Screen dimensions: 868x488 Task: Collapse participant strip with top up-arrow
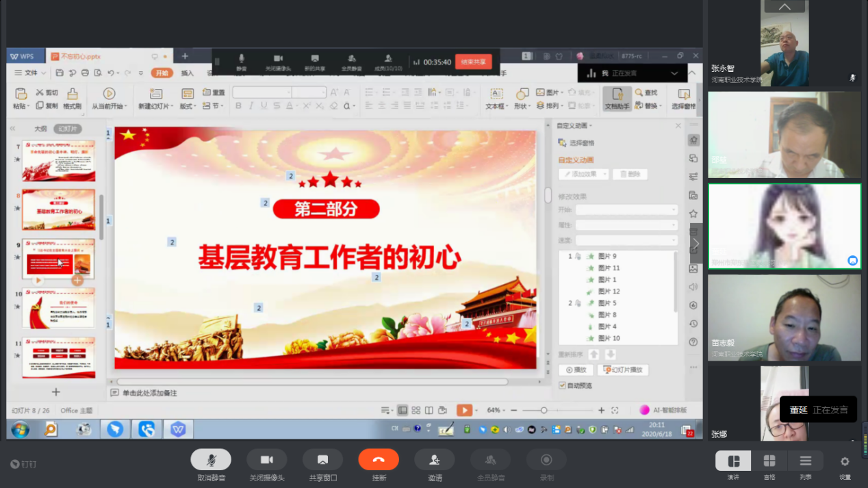tap(784, 7)
